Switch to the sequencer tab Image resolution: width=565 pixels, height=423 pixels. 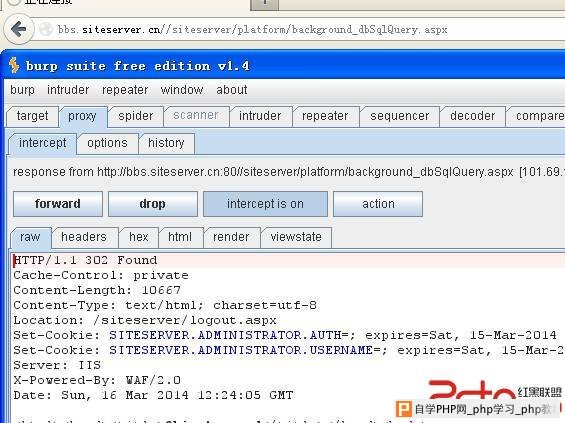(x=399, y=116)
